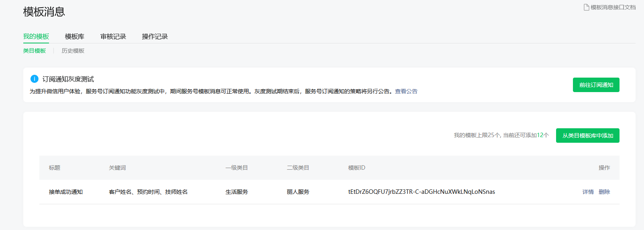Screen dimensions: 644x230
Task: Open the 模板消息接口文档 link
Action: 613,7
